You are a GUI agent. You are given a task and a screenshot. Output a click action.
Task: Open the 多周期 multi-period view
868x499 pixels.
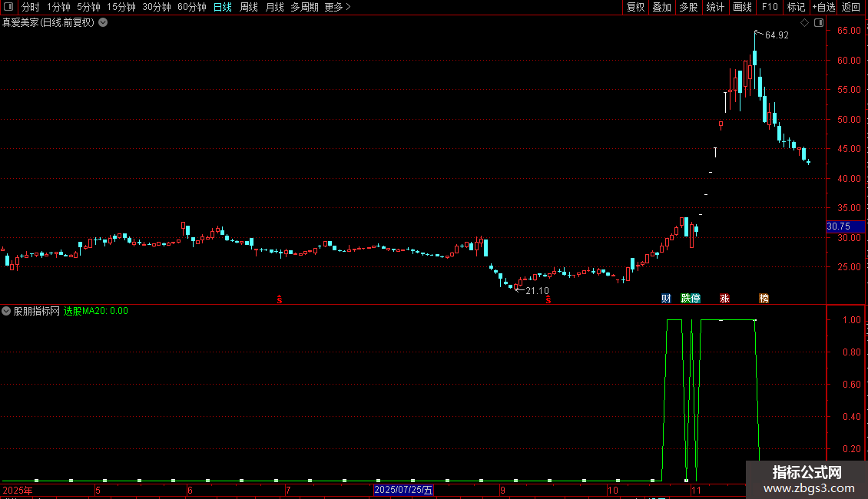[304, 7]
